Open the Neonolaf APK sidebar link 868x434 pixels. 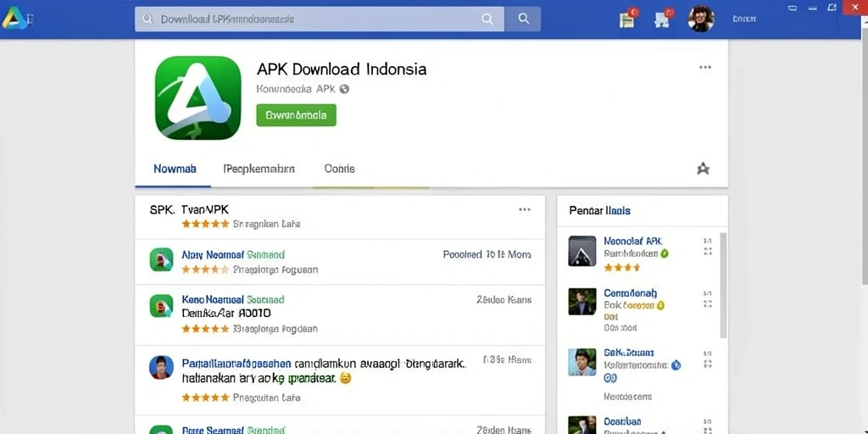coord(632,242)
